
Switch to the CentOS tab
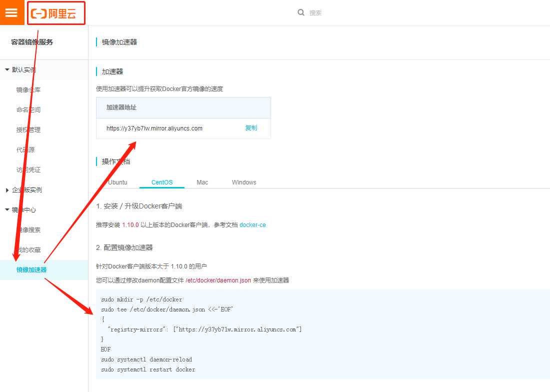coord(161,182)
